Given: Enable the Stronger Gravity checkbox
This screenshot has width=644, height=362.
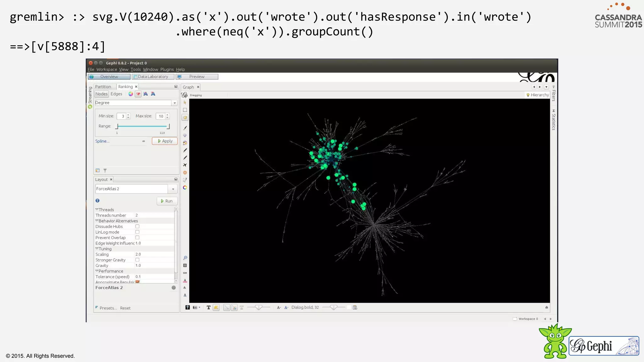Looking at the screenshot, I should coord(137,260).
